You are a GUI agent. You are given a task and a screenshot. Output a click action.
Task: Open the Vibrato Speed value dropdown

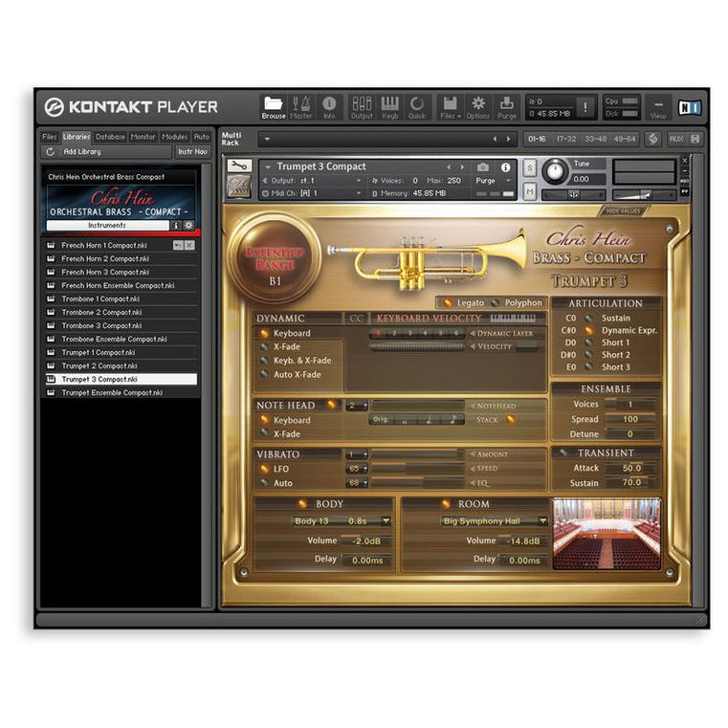pos(357,469)
